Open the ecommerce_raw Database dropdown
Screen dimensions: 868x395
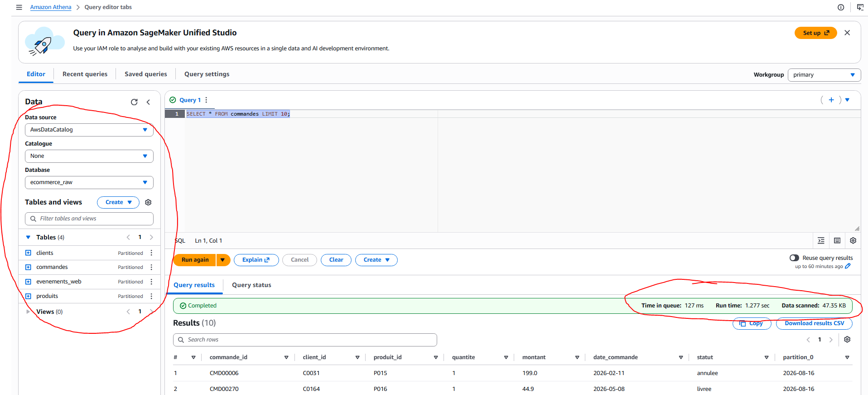coord(89,182)
